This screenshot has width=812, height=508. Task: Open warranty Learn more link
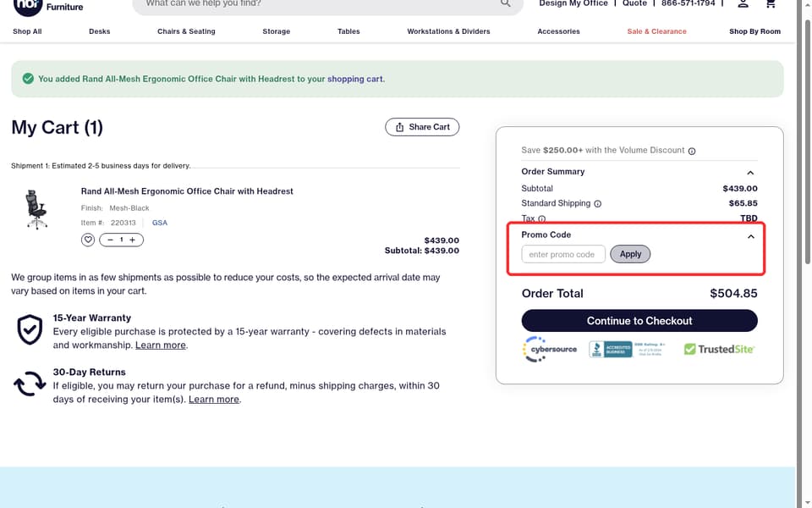[161, 345]
